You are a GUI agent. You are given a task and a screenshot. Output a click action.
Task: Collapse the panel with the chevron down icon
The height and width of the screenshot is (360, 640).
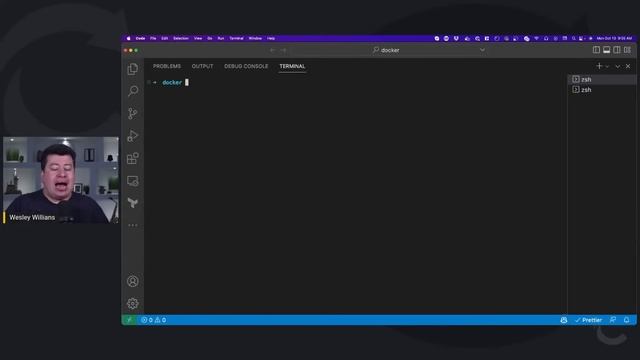tap(618, 66)
